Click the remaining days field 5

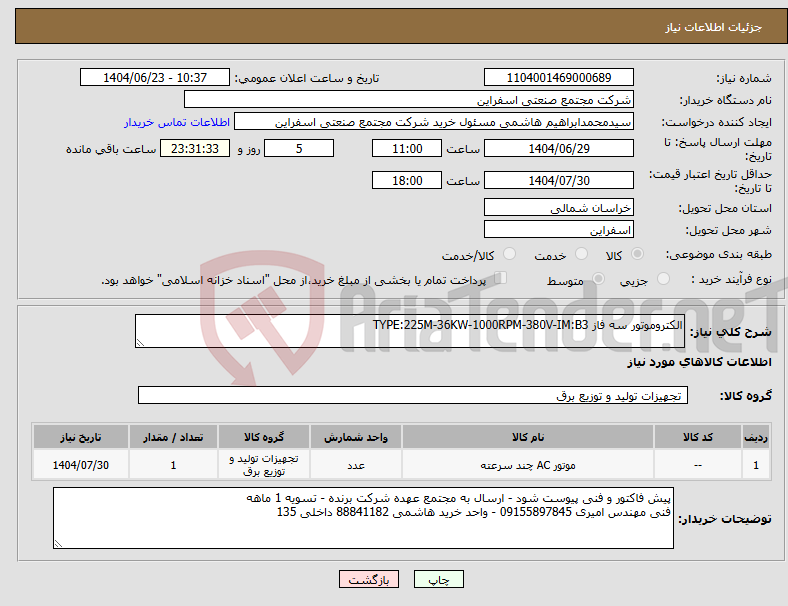pos(299,148)
